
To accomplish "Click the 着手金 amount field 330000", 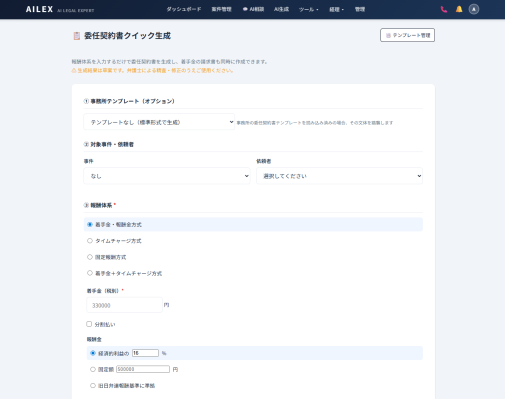I will (124, 305).
